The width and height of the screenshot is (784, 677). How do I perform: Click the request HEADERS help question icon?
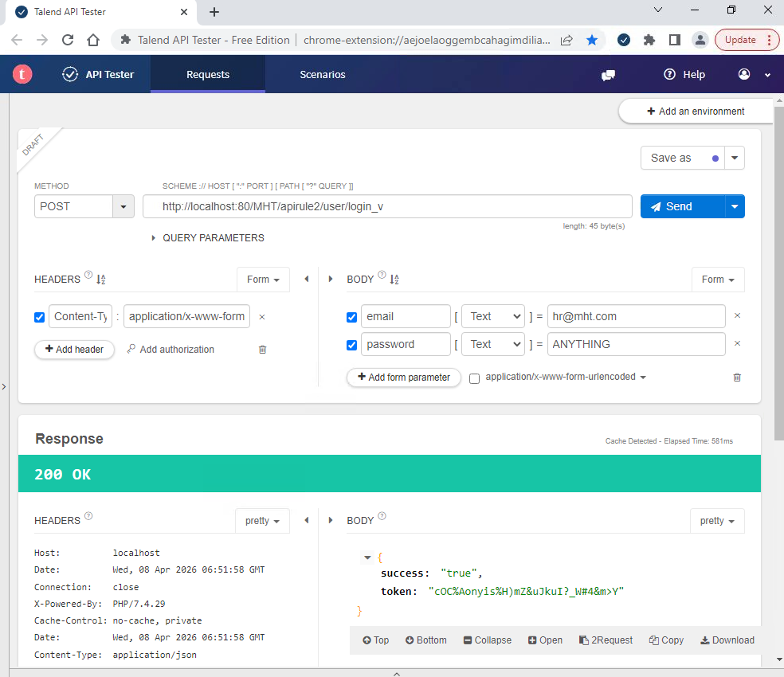pyautogui.click(x=88, y=275)
